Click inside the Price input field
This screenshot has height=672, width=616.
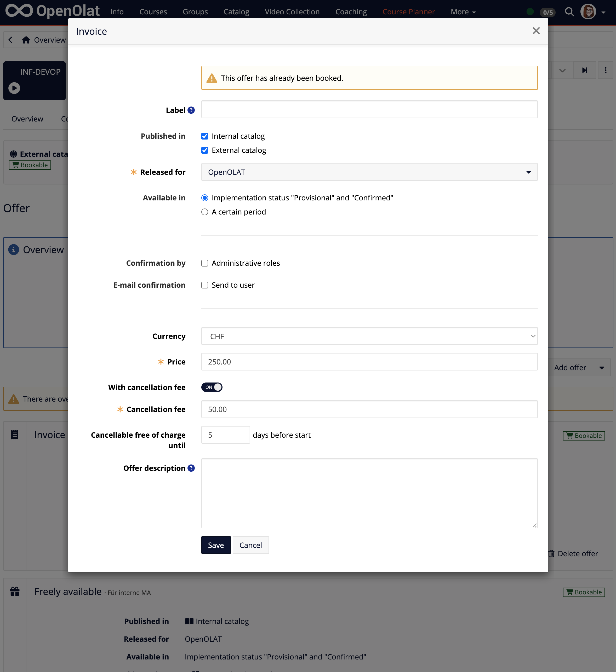click(x=369, y=362)
